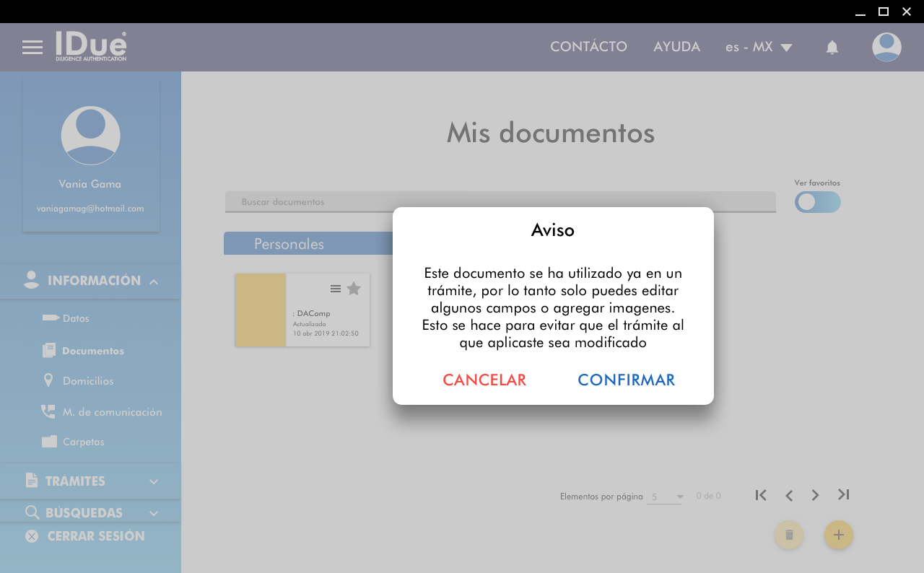Go to the first page of results
Viewport: 924px width, 573px height.
(761, 495)
